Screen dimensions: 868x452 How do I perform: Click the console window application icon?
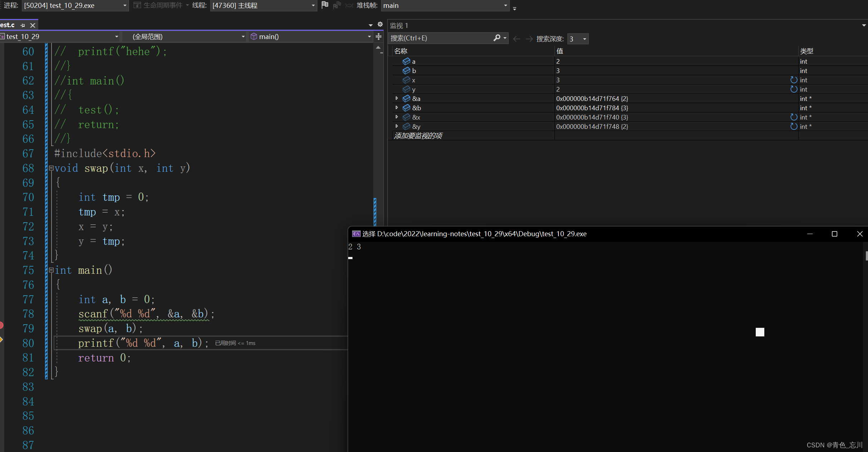pos(356,234)
